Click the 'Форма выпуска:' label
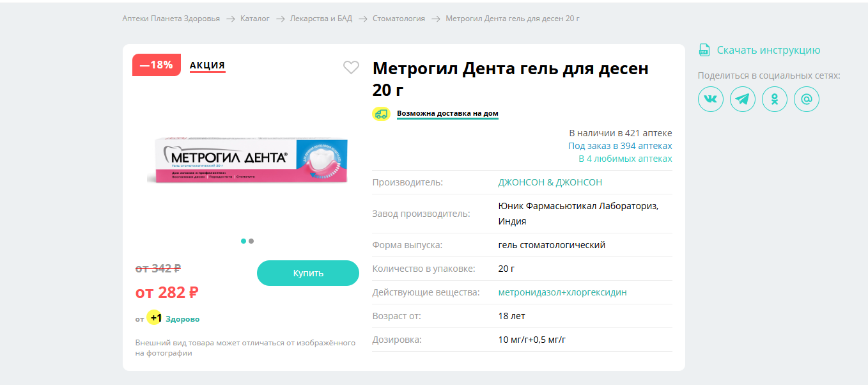The width and height of the screenshot is (868, 385). [x=407, y=245]
